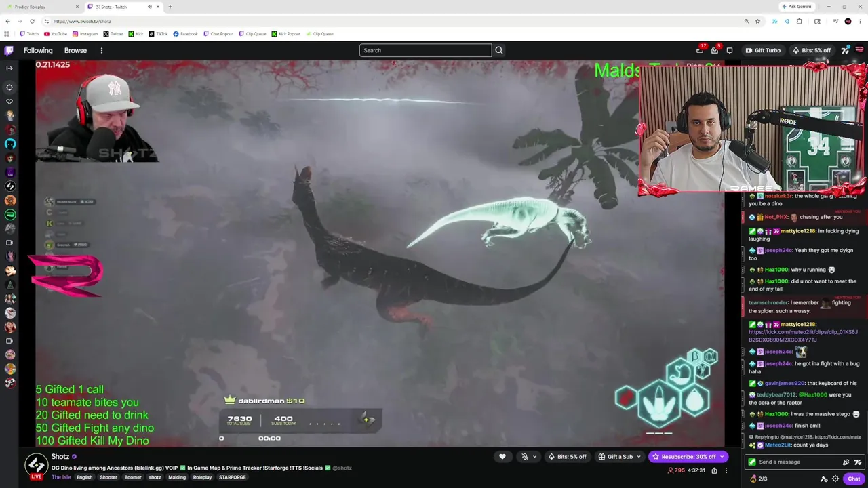Open the notification options chevron beside the bell
Viewport: 868px width, 488px height.
[535, 457]
